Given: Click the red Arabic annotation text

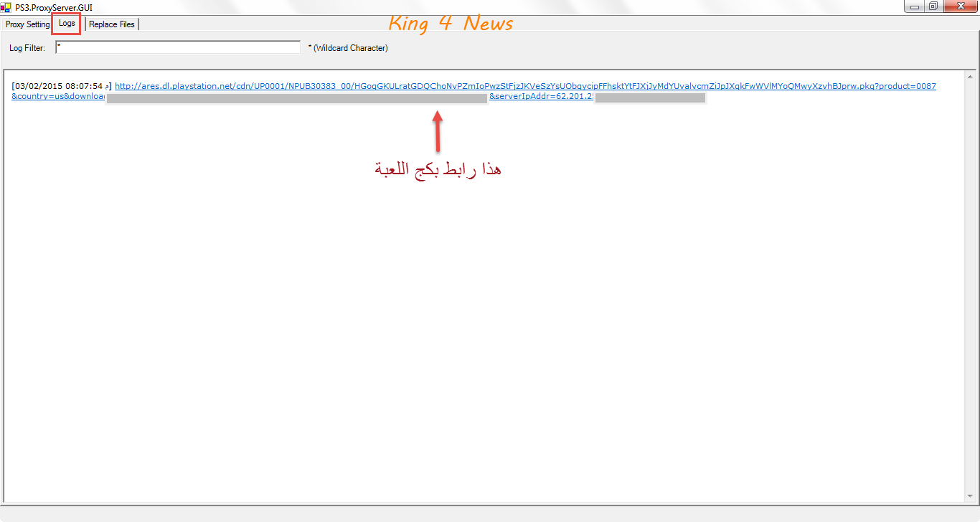Looking at the screenshot, I should pos(438,169).
